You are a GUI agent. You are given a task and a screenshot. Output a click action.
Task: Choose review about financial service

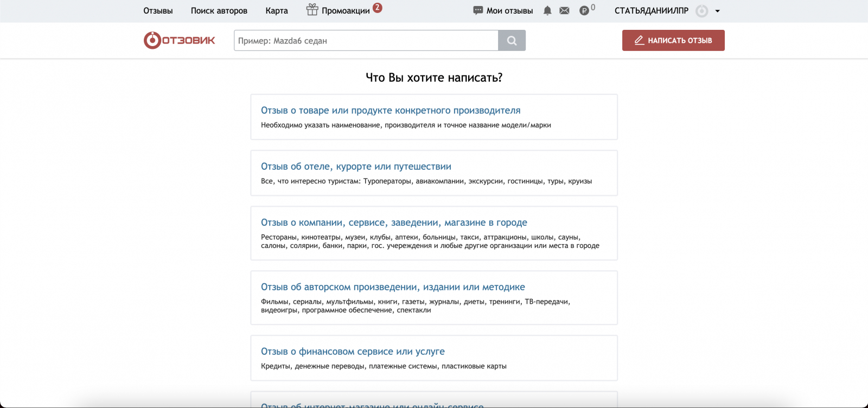353,352
